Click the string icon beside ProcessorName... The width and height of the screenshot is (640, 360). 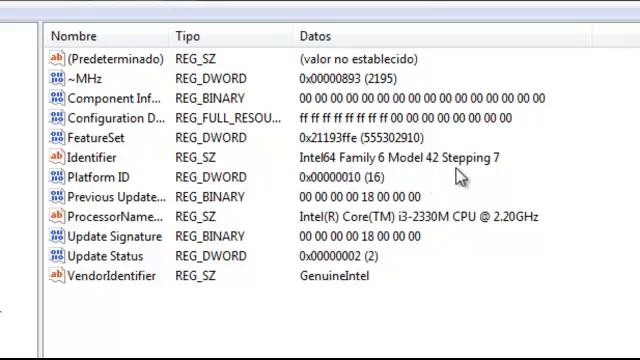[x=57, y=216]
